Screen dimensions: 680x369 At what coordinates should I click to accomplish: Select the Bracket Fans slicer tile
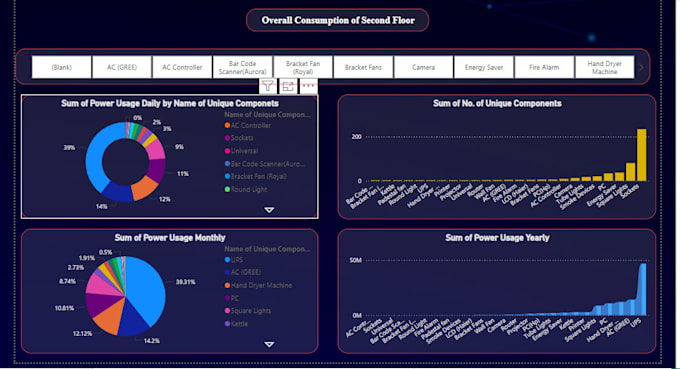pyautogui.click(x=363, y=67)
